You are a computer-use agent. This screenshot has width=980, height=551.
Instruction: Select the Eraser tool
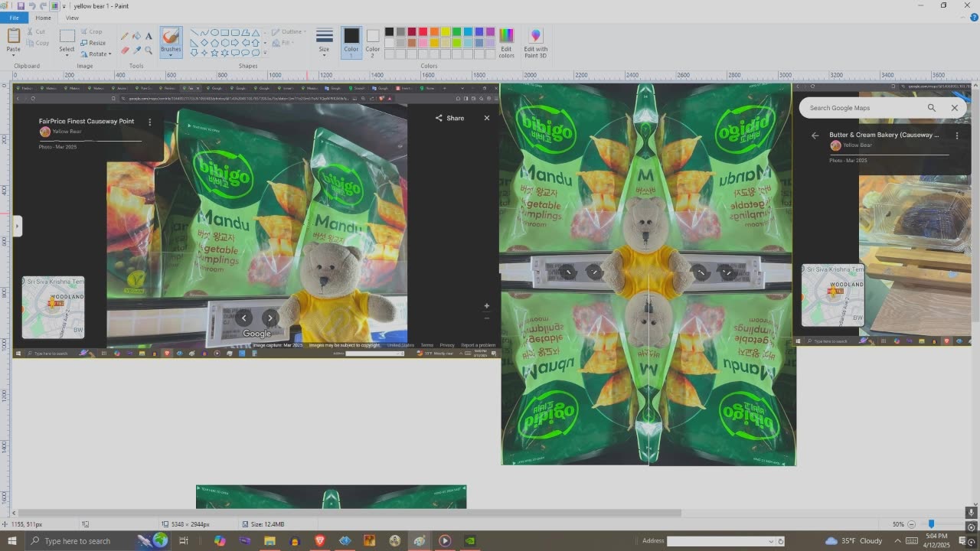125,51
